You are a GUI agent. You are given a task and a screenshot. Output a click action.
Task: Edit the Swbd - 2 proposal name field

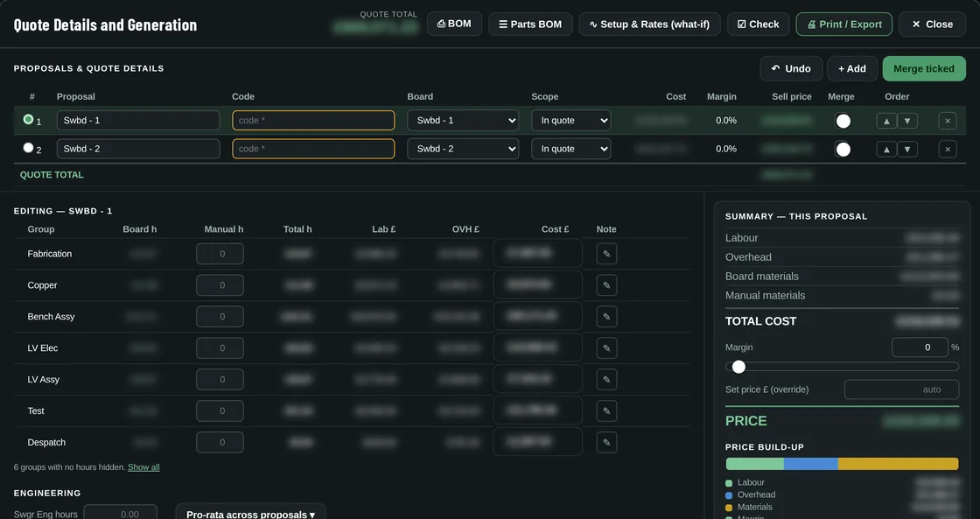point(138,149)
